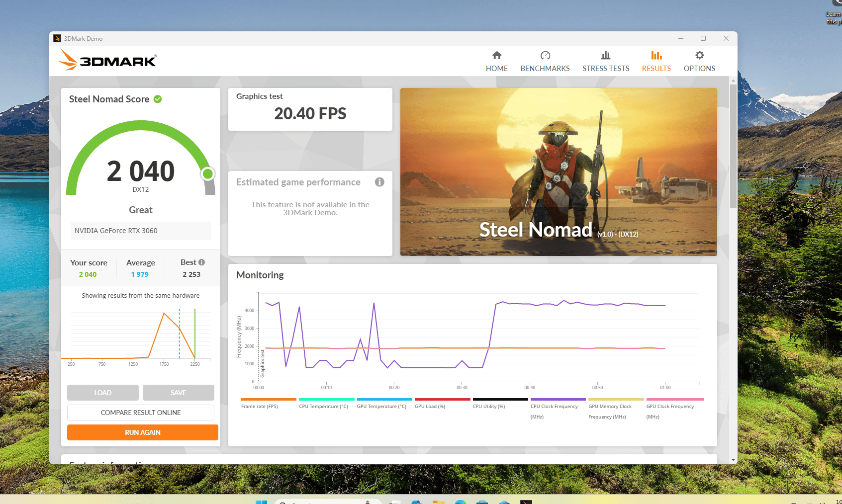This screenshot has height=504, width=842.
Task: Click the green knob on the score gauge
Action: [208, 173]
